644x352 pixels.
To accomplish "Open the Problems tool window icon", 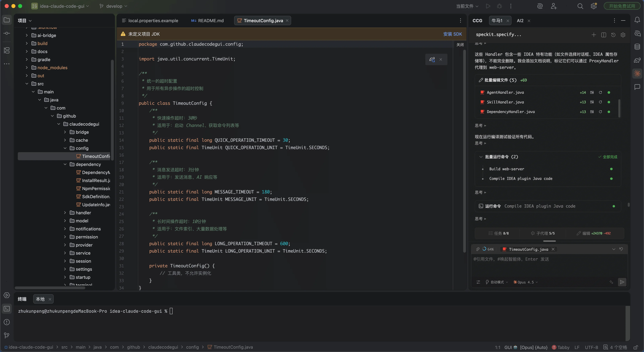I will 7,322.
